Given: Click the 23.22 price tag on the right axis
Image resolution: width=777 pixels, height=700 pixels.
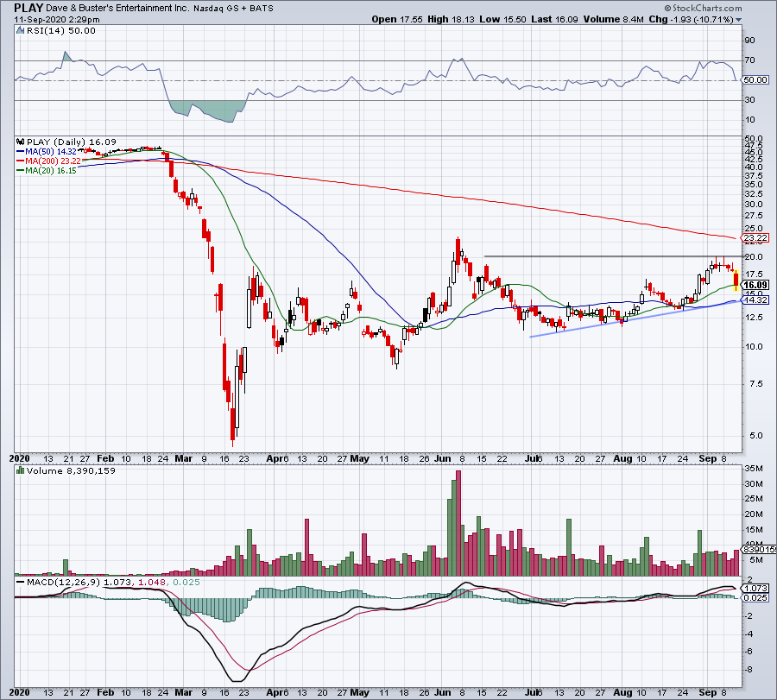Looking at the screenshot, I should (x=755, y=237).
